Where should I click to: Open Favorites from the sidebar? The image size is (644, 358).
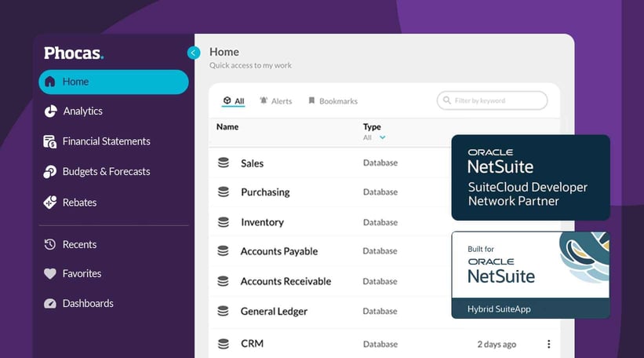pyautogui.click(x=82, y=273)
